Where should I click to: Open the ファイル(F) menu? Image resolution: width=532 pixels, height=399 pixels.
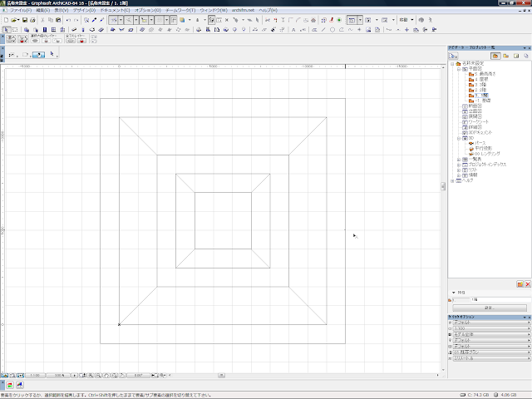pos(21,10)
